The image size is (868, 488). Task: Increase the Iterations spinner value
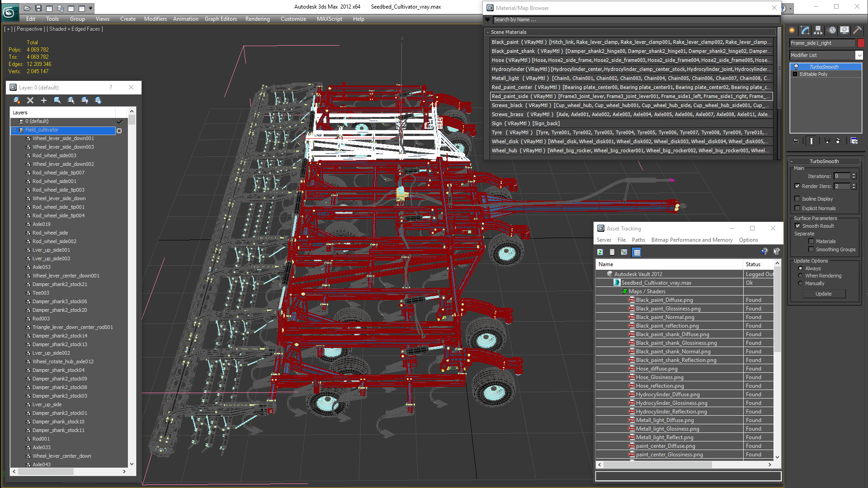pos(854,174)
